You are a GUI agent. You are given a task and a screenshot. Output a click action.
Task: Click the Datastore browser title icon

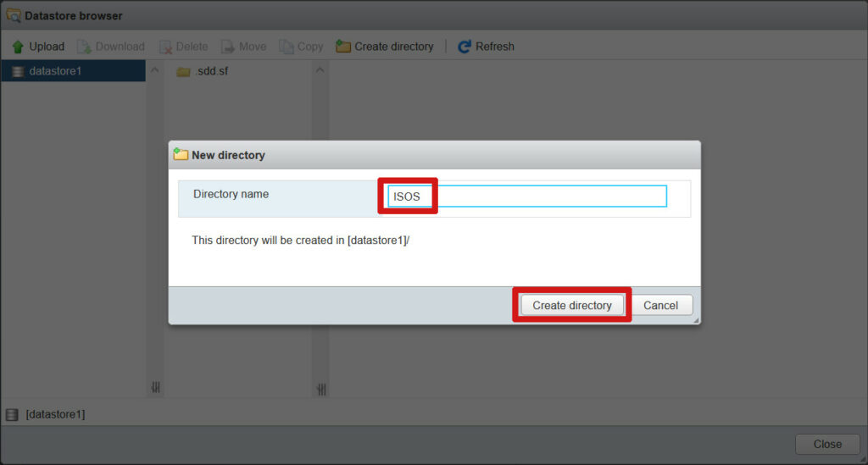point(14,15)
